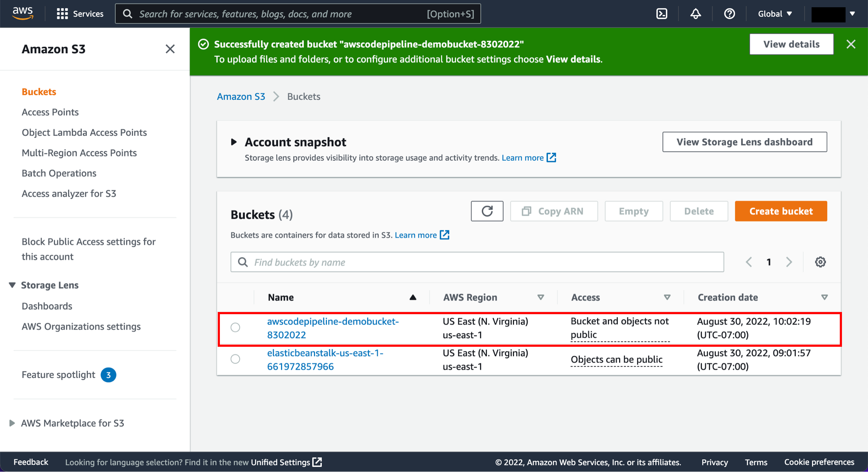Viewport: 868px width, 472px height.
Task: Open the Global region dropdown
Action: [775, 14]
